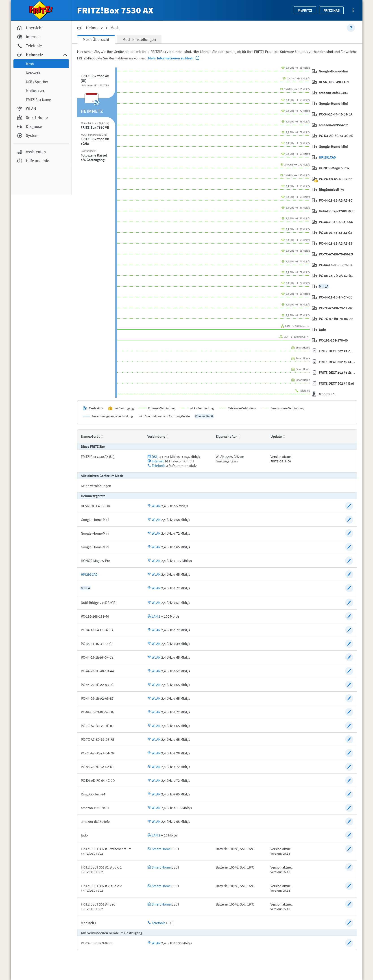Click HPI291CA0 link in mesh graph
373x980 pixels.
tap(327, 157)
